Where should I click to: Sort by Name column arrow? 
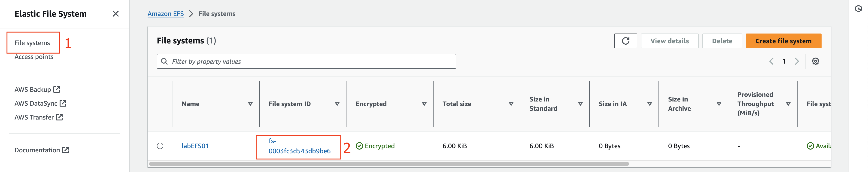click(250, 104)
